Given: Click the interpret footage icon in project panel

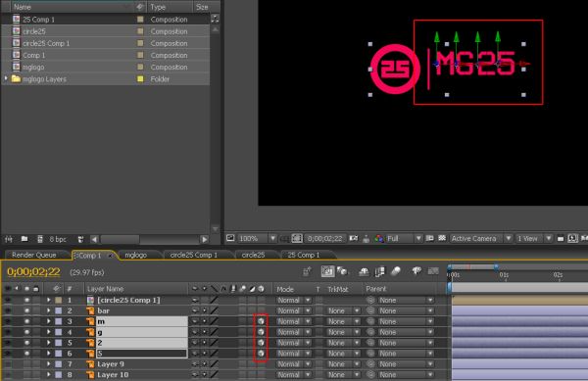Looking at the screenshot, I should pos(8,239).
